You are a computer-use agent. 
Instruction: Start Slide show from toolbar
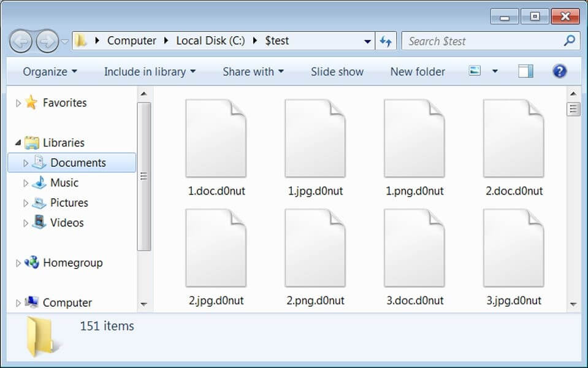(x=337, y=72)
